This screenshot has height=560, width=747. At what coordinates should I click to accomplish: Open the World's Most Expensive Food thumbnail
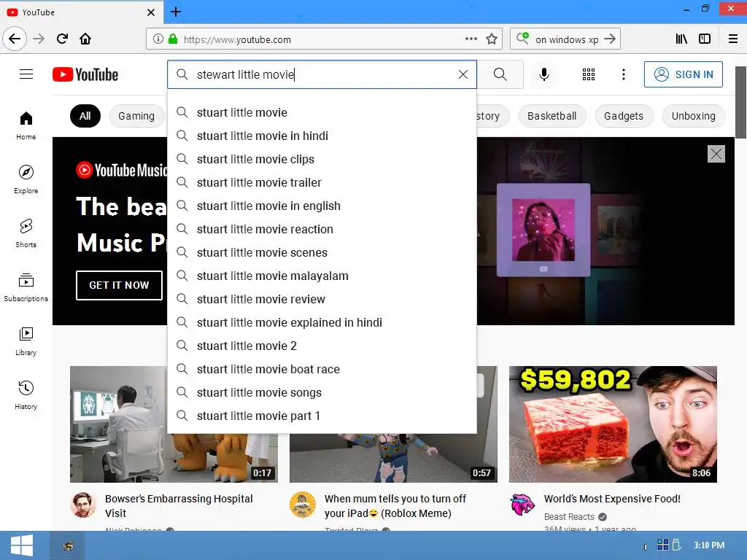point(613,424)
